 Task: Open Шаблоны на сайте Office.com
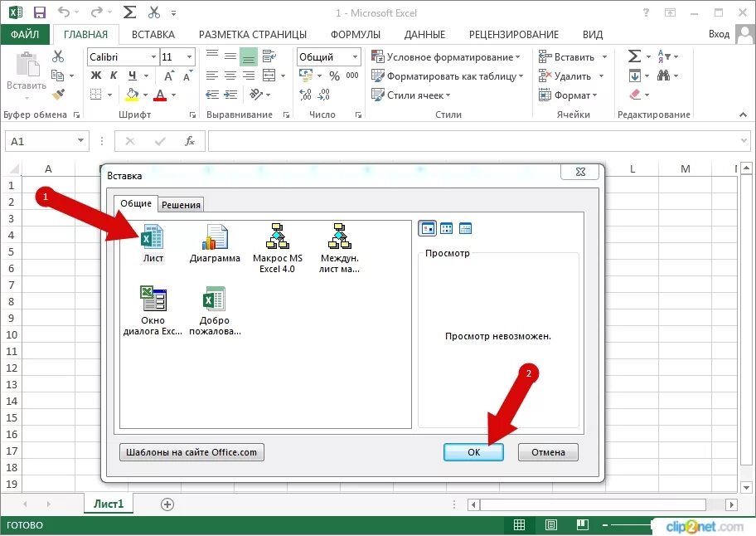pyautogui.click(x=191, y=452)
